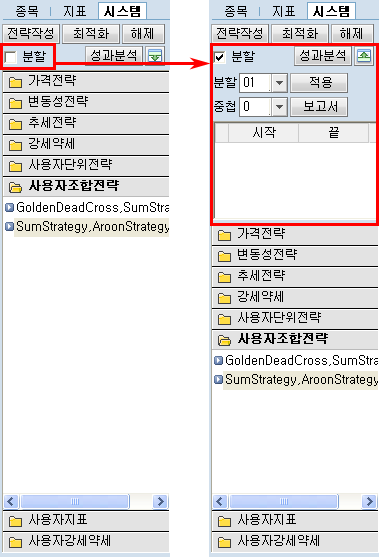This screenshot has height=557, width=379.
Task: Click 사용자강세약세 folder icon in right panel
Action: (x=224, y=542)
